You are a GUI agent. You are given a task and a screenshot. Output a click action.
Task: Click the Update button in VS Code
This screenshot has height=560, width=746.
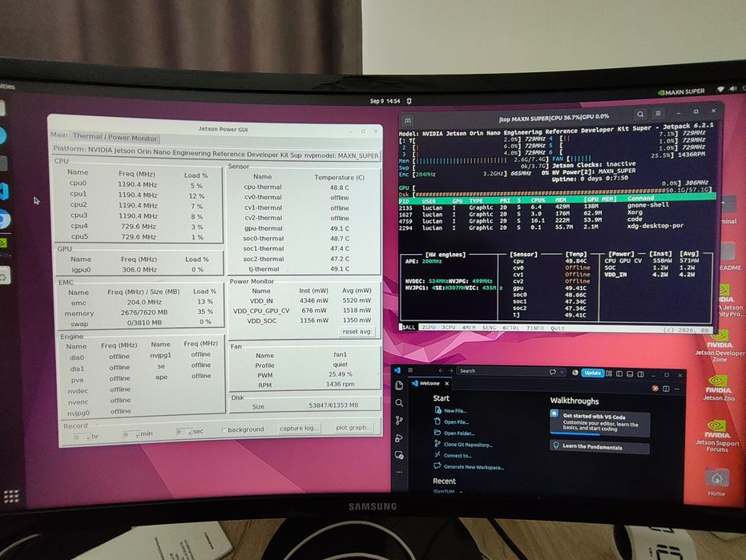coord(592,373)
